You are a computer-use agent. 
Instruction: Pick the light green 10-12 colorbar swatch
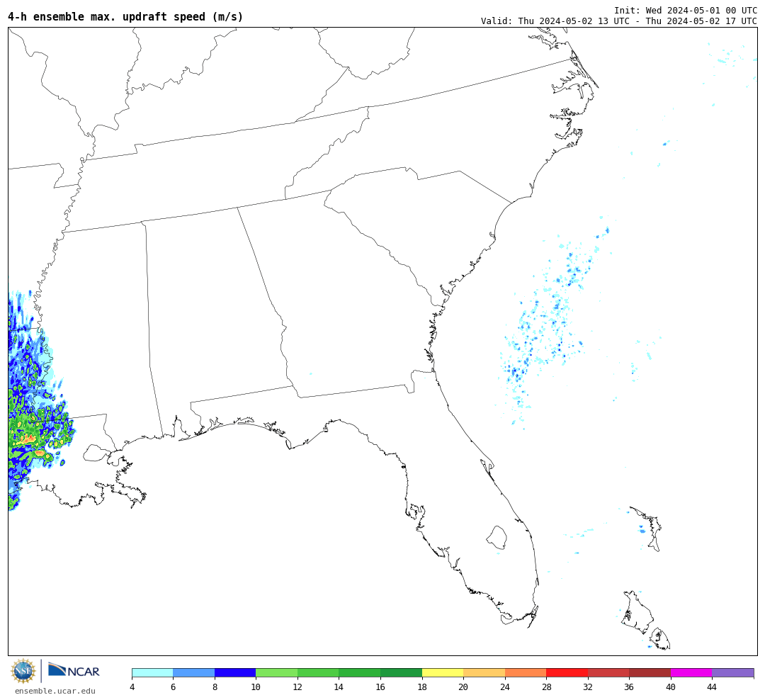pyautogui.click(x=277, y=672)
